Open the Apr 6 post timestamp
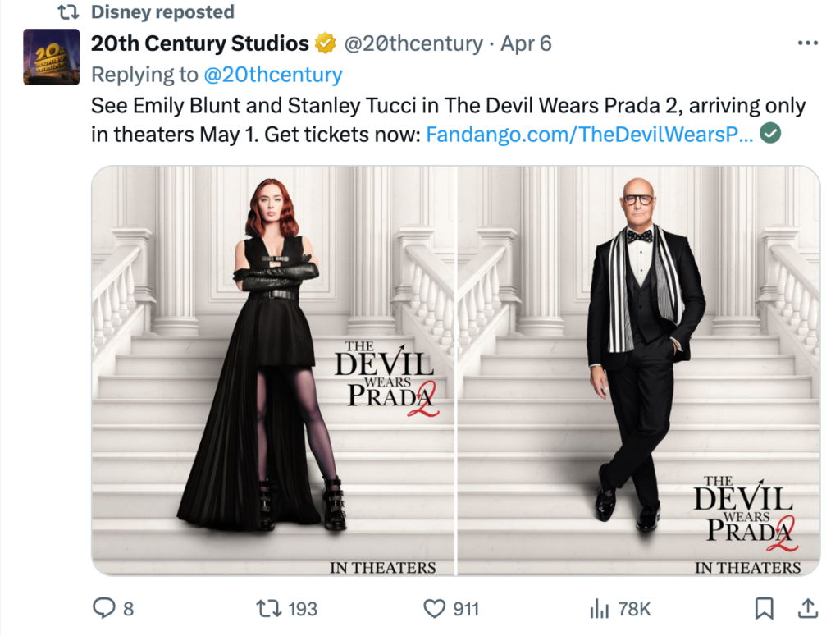The width and height of the screenshot is (840, 636). (x=526, y=43)
